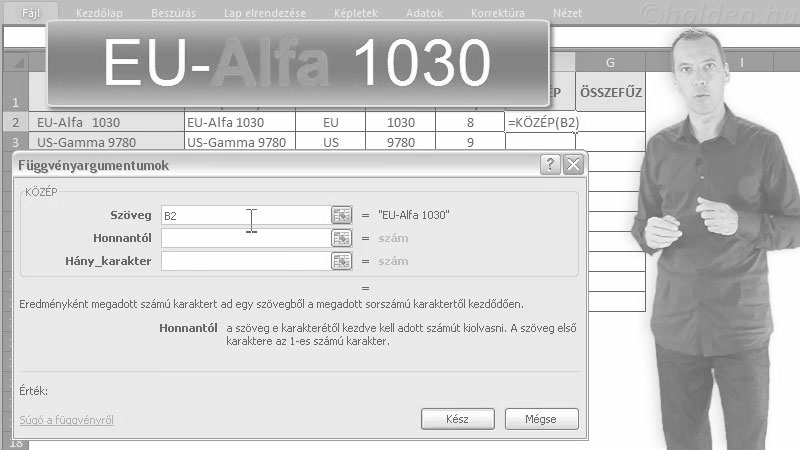Screen dimensions: 800x450
Task: Focus the Hány_karakter input field
Action: pyautogui.click(x=244, y=261)
